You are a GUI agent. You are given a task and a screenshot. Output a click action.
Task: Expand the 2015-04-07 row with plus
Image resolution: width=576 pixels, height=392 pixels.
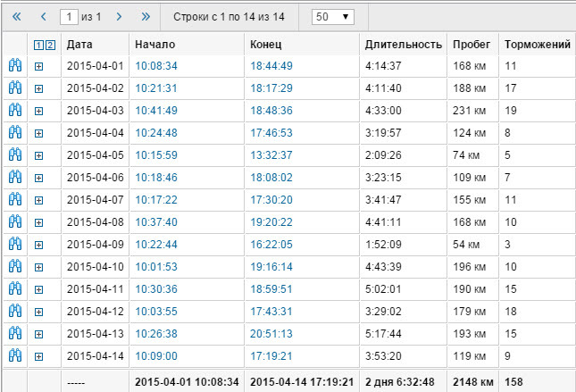point(38,200)
